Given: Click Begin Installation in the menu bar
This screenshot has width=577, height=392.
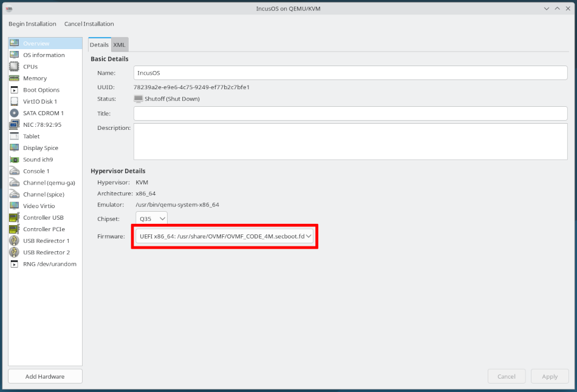Looking at the screenshot, I should tap(32, 24).
